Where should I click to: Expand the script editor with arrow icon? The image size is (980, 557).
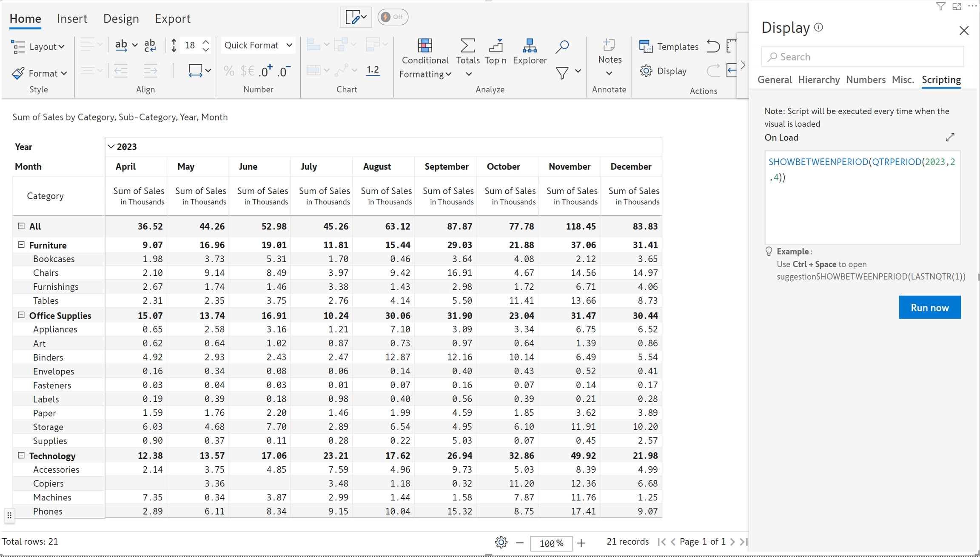pyautogui.click(x=950, y=137)
